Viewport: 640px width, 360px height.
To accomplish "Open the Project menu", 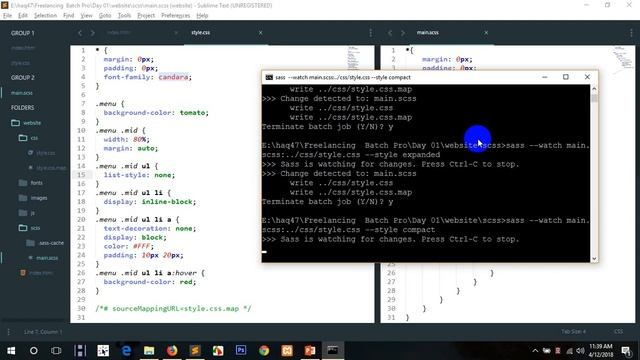I will coord(146,16).
